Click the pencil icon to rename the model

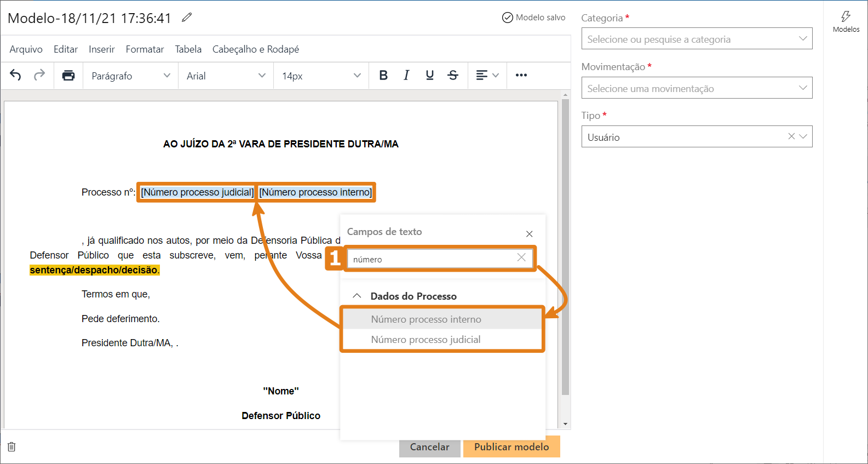coord(187,18)
